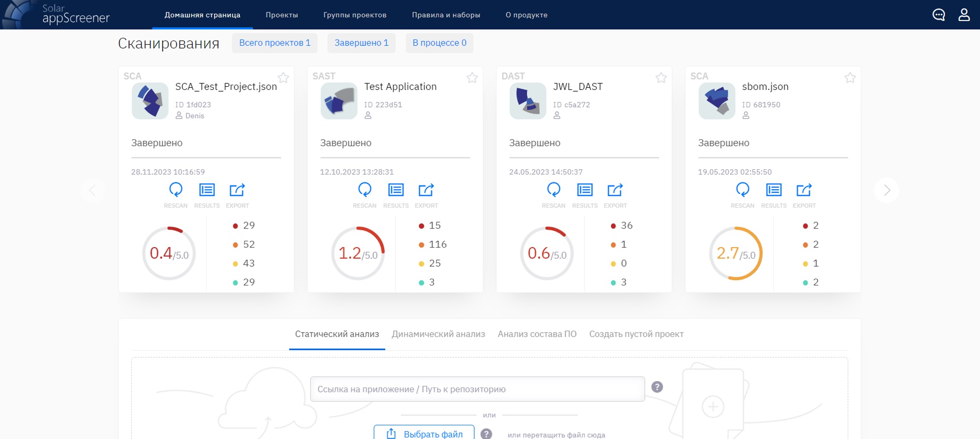Toggle favorite star on JWL_DAST

click(661, 77)
